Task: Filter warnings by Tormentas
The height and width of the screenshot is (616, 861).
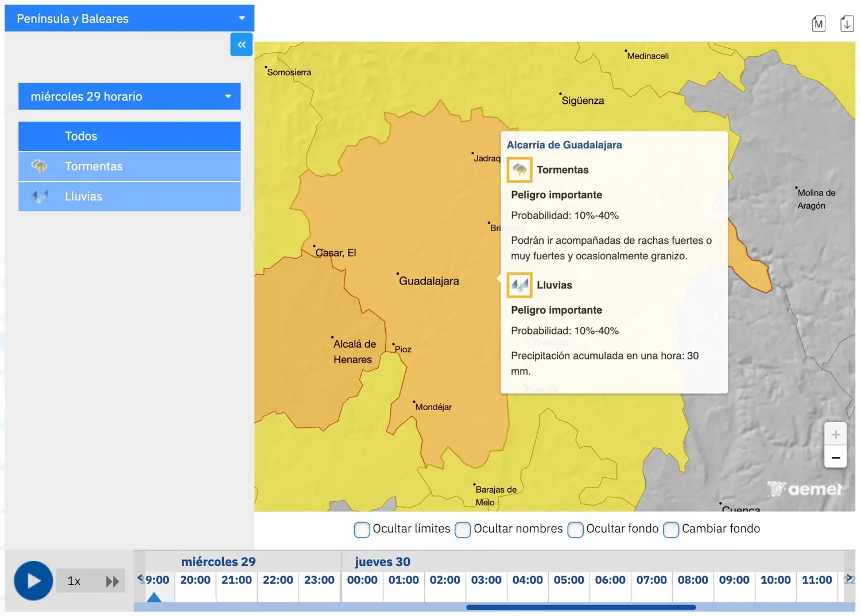Action: 129,166
